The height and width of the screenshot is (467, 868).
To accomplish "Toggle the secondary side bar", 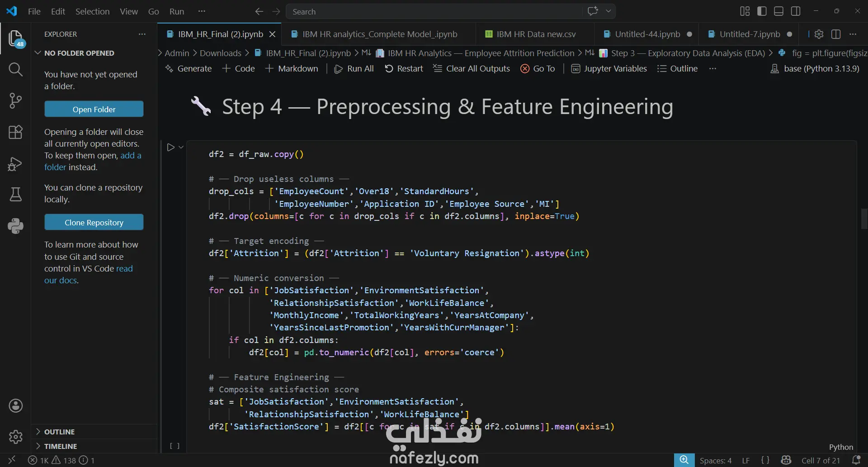I will click(x=796, y=11).
